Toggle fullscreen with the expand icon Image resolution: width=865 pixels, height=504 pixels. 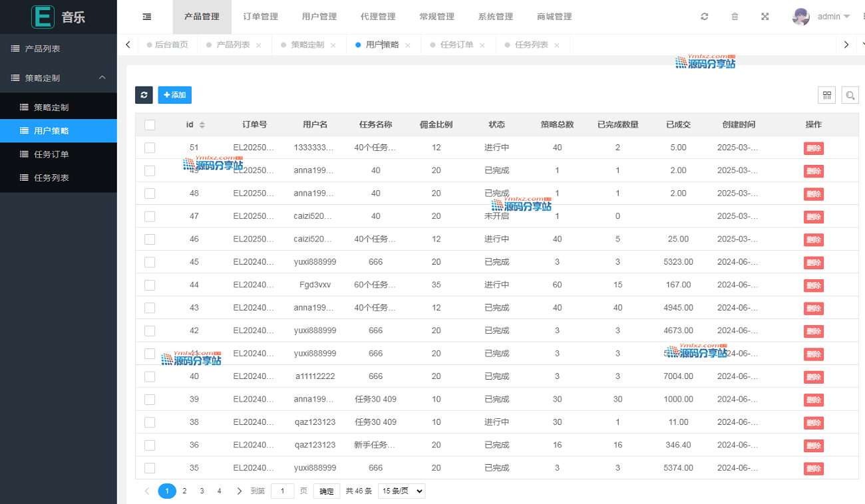pyautogui.click(x=765, y=17)
